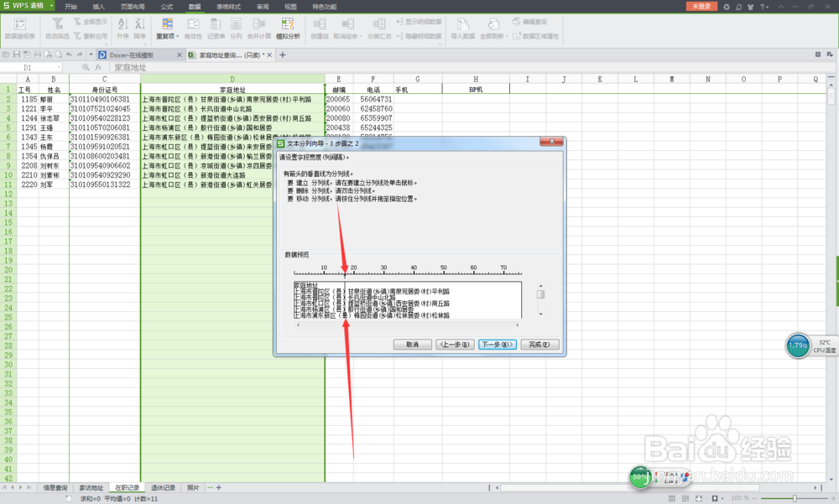Click the 重新应用 reapply filter button
The height and width of the screenshot is (504, 839).
point(91,36)
